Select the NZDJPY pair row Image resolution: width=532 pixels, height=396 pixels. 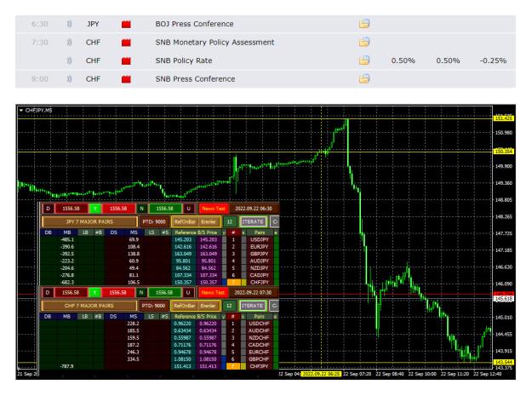[x=260, y=268]
